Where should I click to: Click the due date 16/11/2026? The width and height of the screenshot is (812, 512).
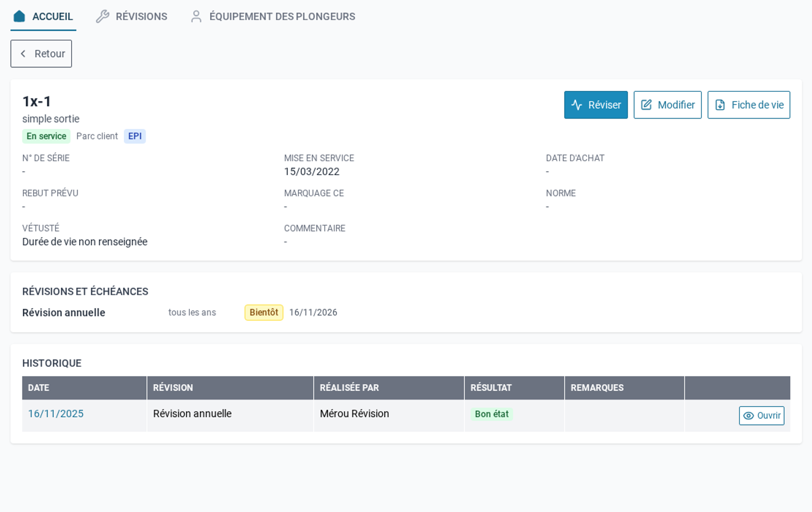pyautogui.click(x=313, y=313)
